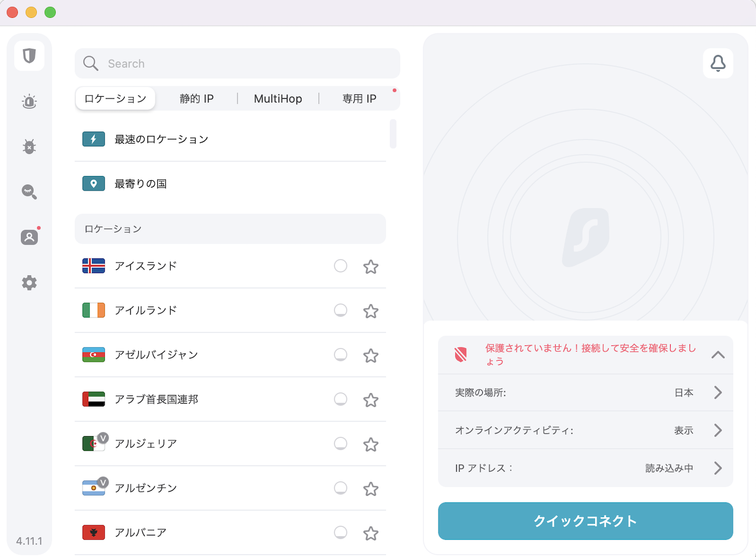
Task: Select the アルバニア radio circle
Action: click(x=340, y=532)
